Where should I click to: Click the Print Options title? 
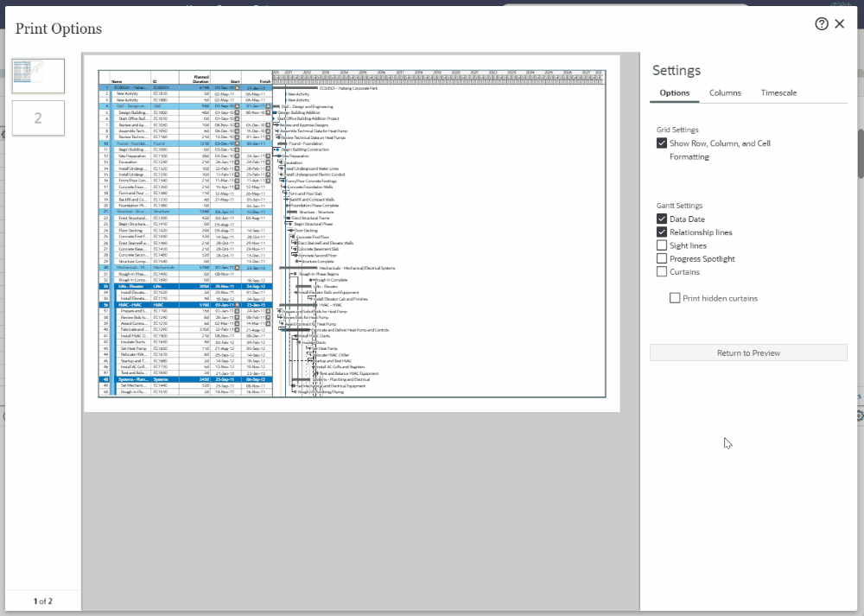[59, 29]
